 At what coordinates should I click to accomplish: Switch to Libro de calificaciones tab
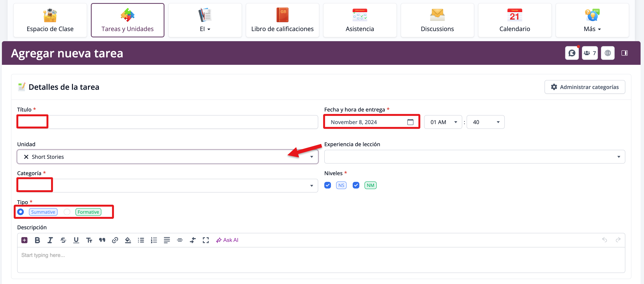282,20
